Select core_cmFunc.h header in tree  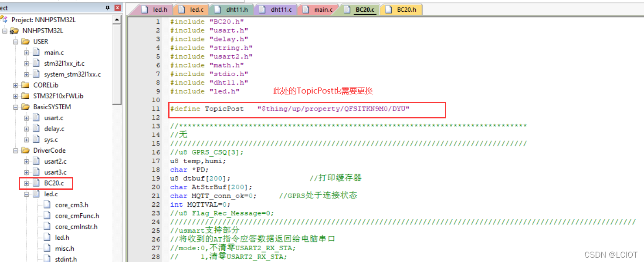pyautogui.click(x=77, y=216)
